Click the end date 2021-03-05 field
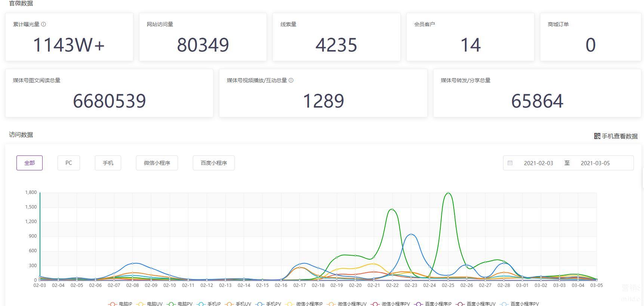Image resolution: width=644 pixels, height=306 pixels. click(x=595, y=163)
